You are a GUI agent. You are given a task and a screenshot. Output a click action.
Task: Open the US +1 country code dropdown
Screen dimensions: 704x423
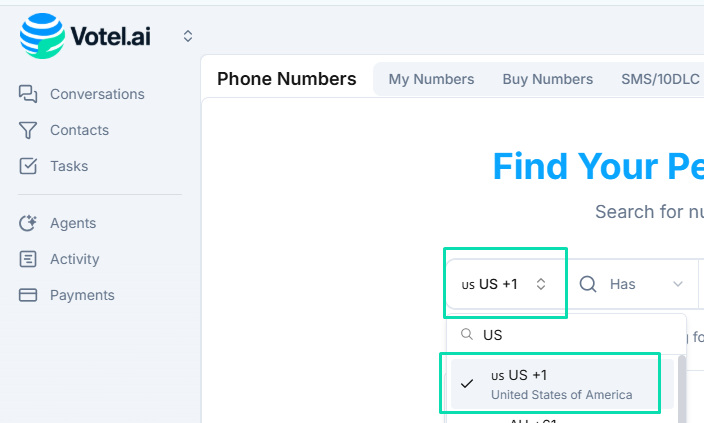505,284
